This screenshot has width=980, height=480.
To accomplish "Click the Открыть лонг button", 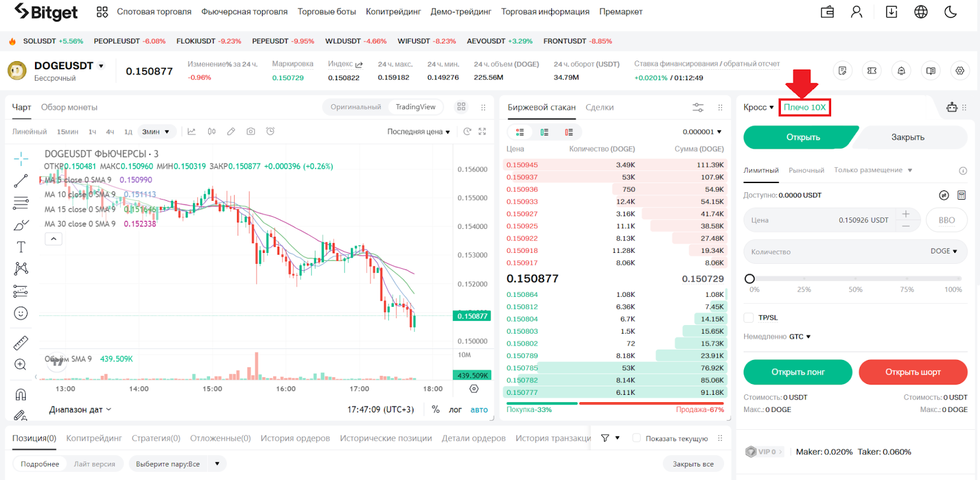I will coord(797,372).
